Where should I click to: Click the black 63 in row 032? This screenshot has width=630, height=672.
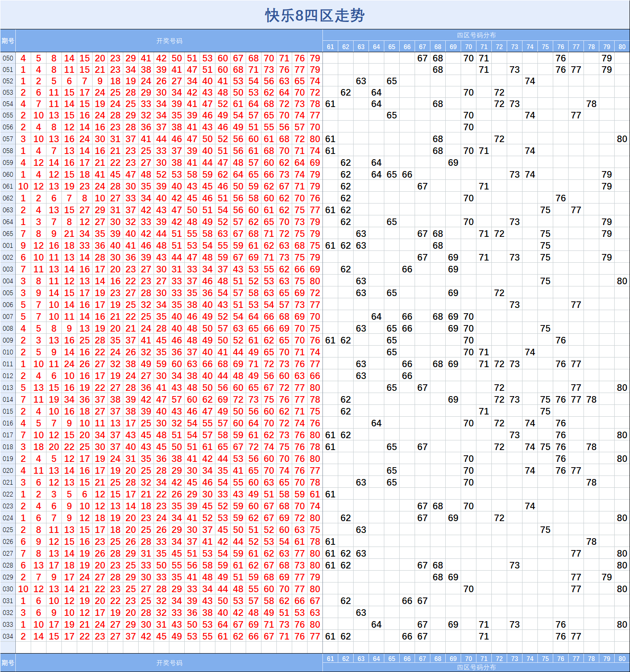point(361,613)
